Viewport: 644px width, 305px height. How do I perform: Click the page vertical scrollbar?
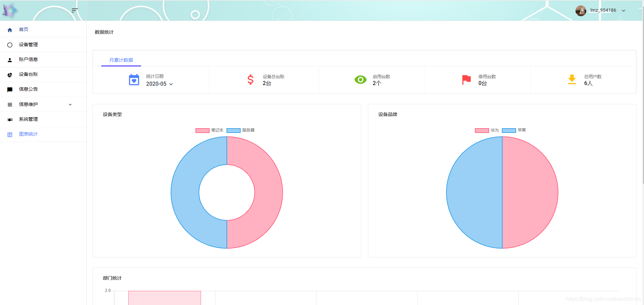click(x=643, y=94)
